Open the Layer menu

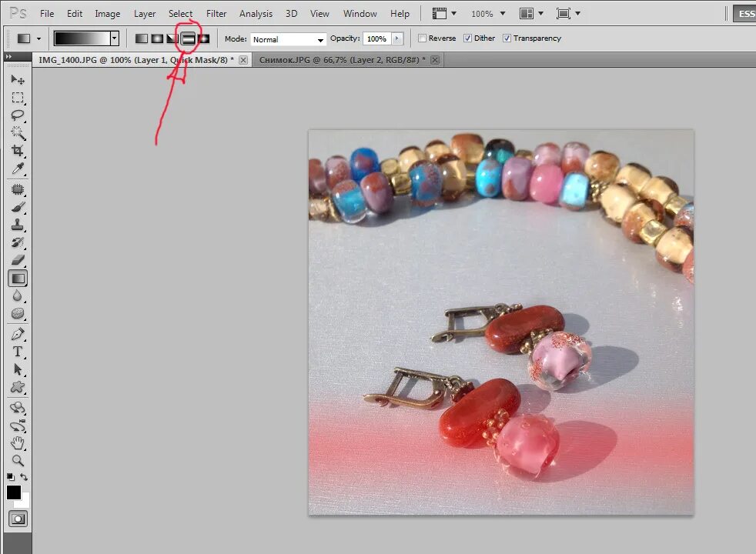coord(145,14)
